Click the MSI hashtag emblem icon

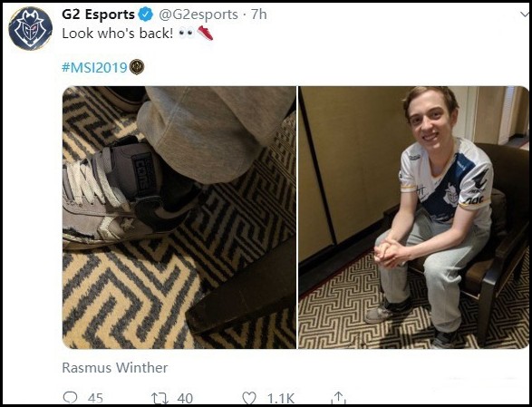click(x=137, y=67)
